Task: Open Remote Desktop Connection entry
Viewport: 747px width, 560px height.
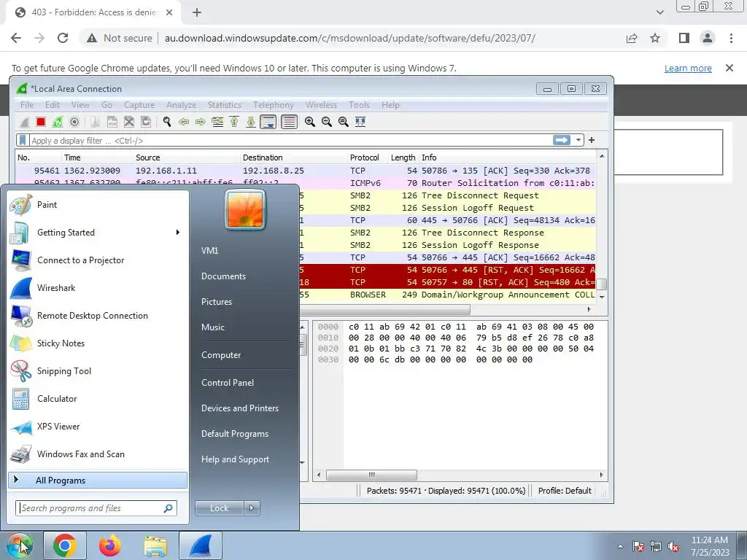Action: tap(98, 315)
